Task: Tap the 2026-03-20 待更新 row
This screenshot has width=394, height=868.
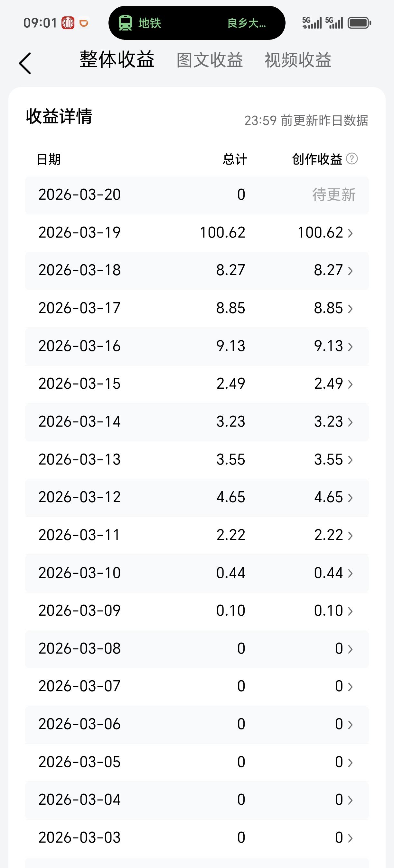Action: 197,195
